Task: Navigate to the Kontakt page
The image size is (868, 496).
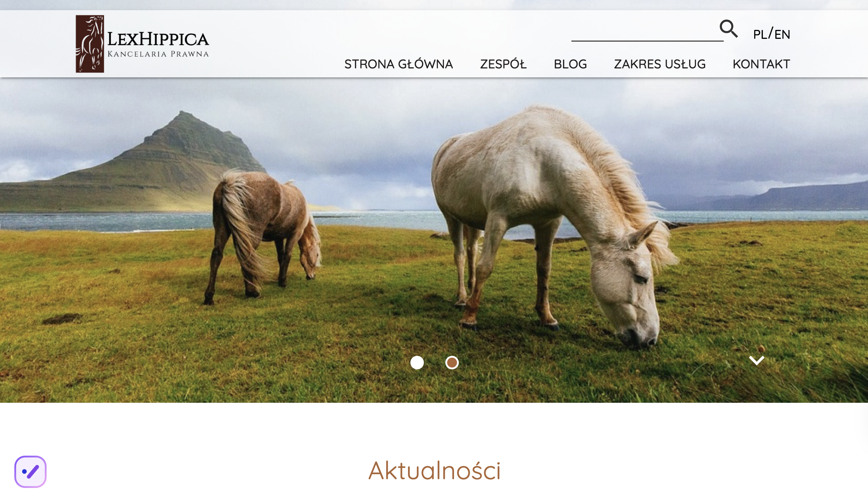Action: (x=761, y=64)
